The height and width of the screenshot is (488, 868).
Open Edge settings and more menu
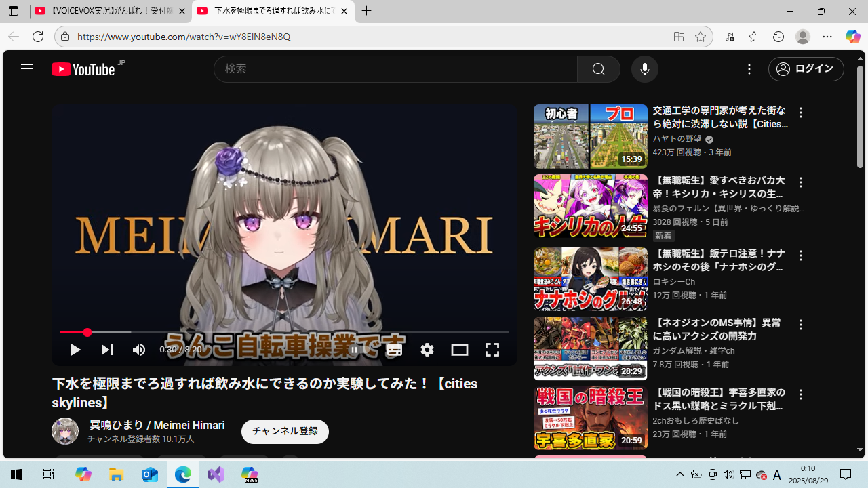[x=827, y=37]
